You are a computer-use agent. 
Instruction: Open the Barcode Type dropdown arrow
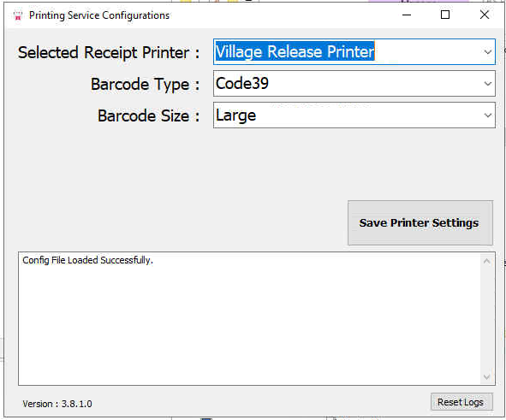tap(488, 84)
